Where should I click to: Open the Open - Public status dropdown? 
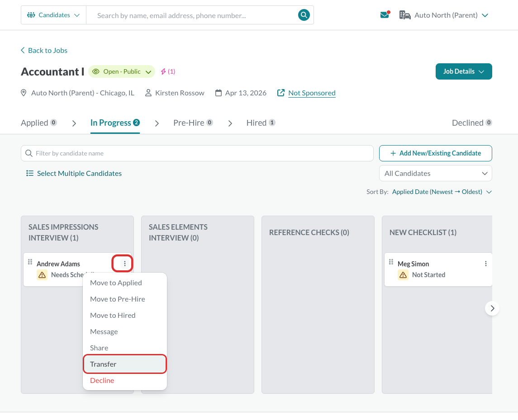tap(122, 71)
